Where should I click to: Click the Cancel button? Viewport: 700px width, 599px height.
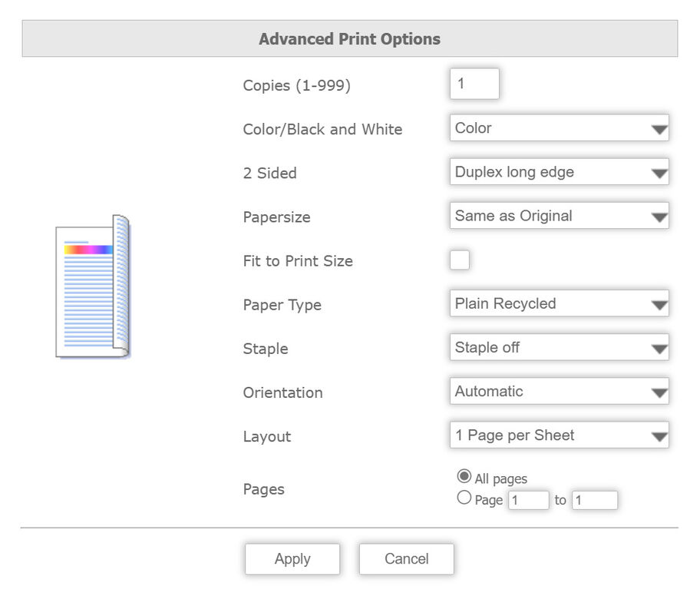coord(406,559)
